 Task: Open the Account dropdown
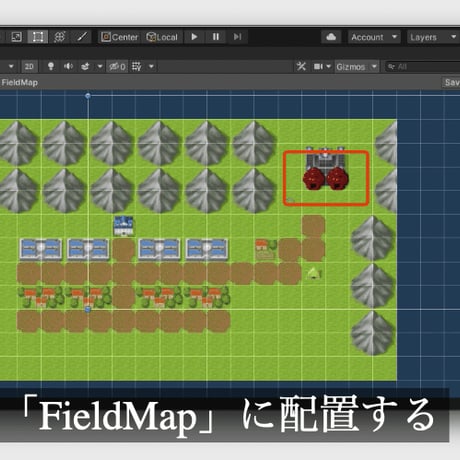point(374,37)
